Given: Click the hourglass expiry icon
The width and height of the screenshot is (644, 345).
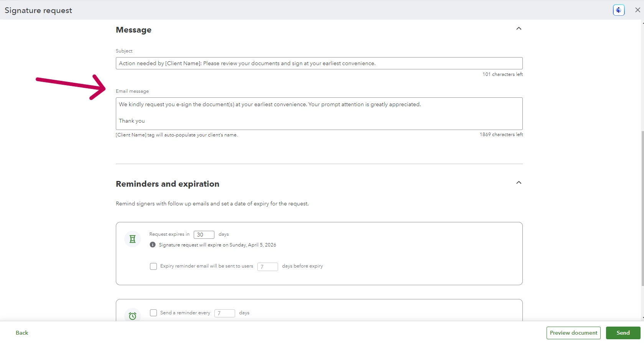Looking at the screenshot, I should point(132,239).
